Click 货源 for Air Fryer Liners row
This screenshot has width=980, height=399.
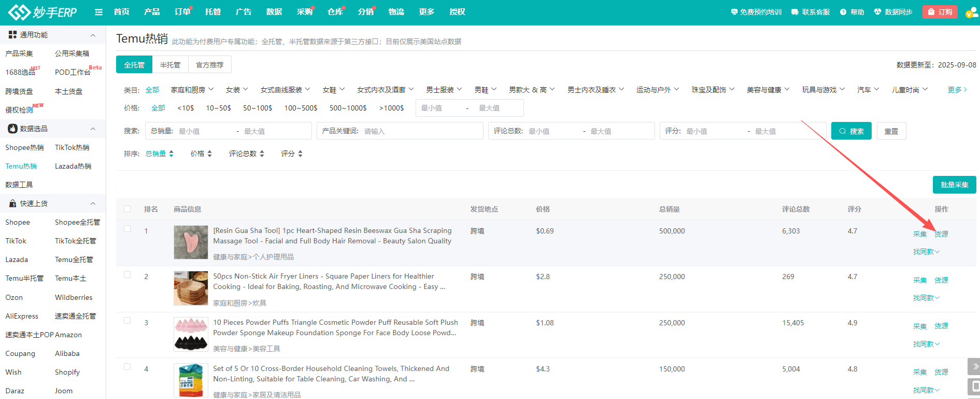tap(941, 280)
